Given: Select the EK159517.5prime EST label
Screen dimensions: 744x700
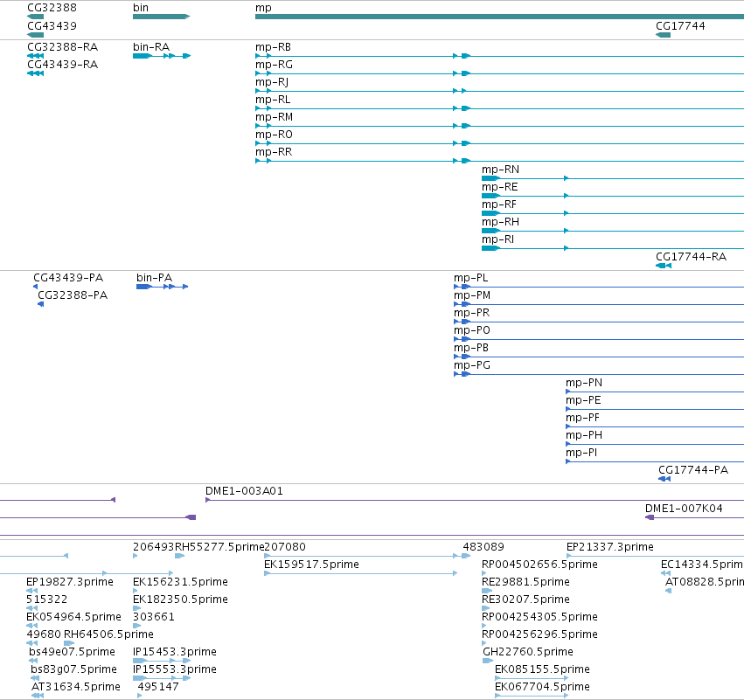Looking at the screenshot, I should pyautogui.click(x=311, y=565).
